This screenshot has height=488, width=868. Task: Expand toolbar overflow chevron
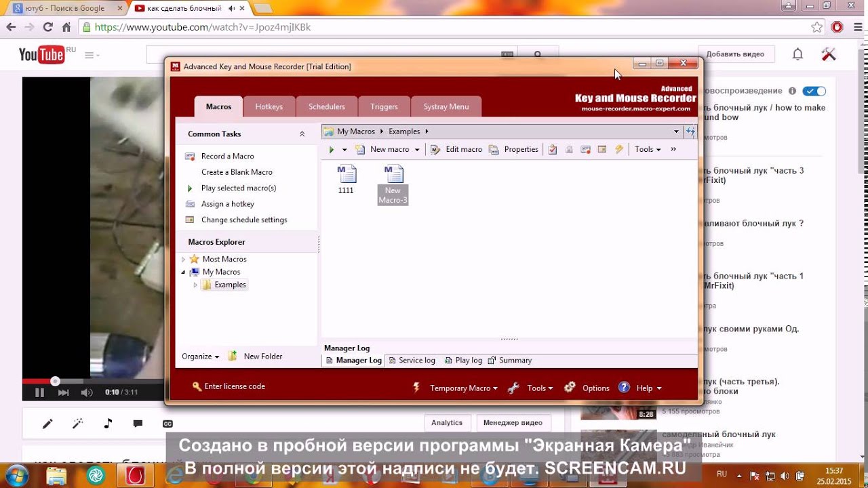coord(673,150)
